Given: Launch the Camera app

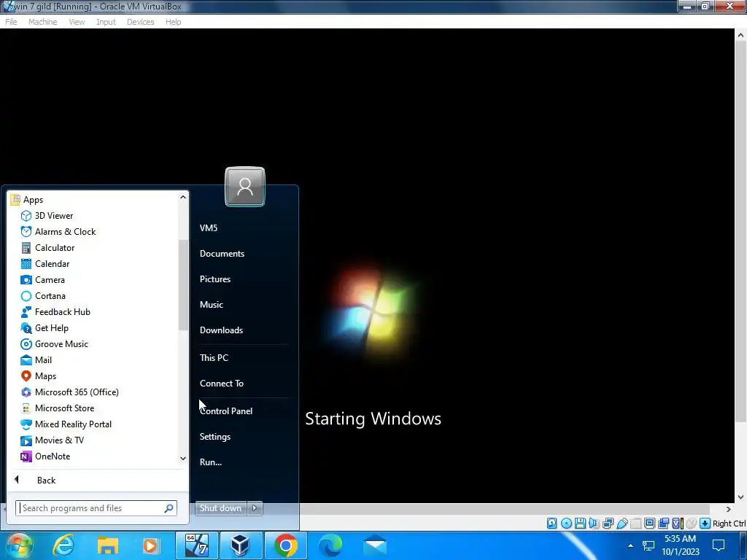Looking at the screenshot, I should 43,280.
